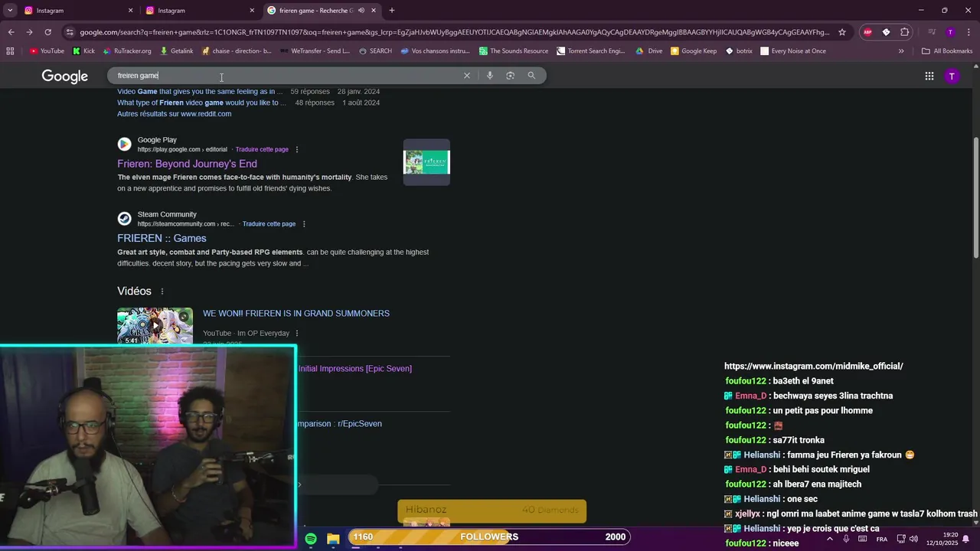Open the AdBlock extension icon

click(x=867, y=32)
